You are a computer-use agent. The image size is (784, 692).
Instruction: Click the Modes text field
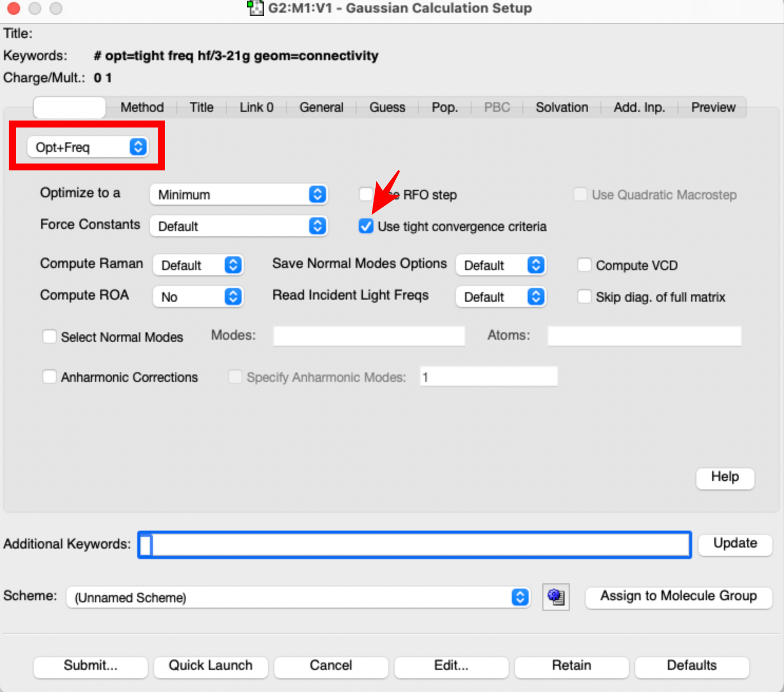pyautogui.click(x=369, y=336)
